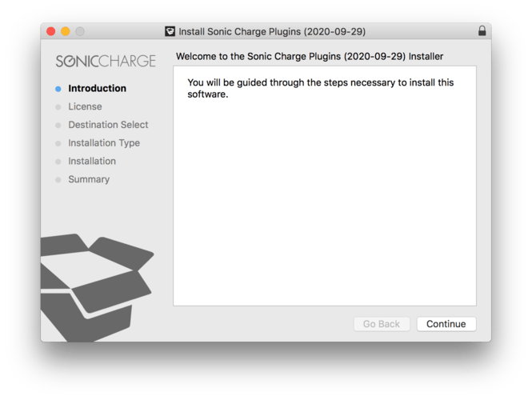
Task: Click the gray License step bullet
Action: coord(58,107)
